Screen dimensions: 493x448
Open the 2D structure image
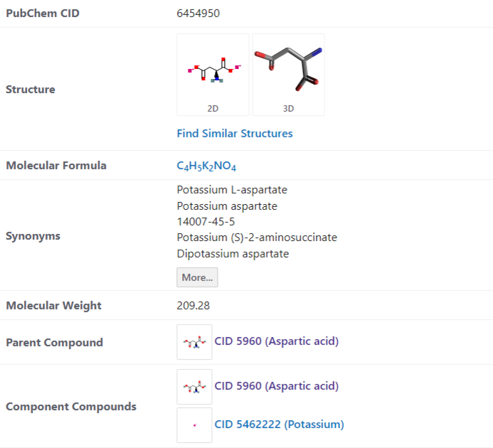pos(213,70)
